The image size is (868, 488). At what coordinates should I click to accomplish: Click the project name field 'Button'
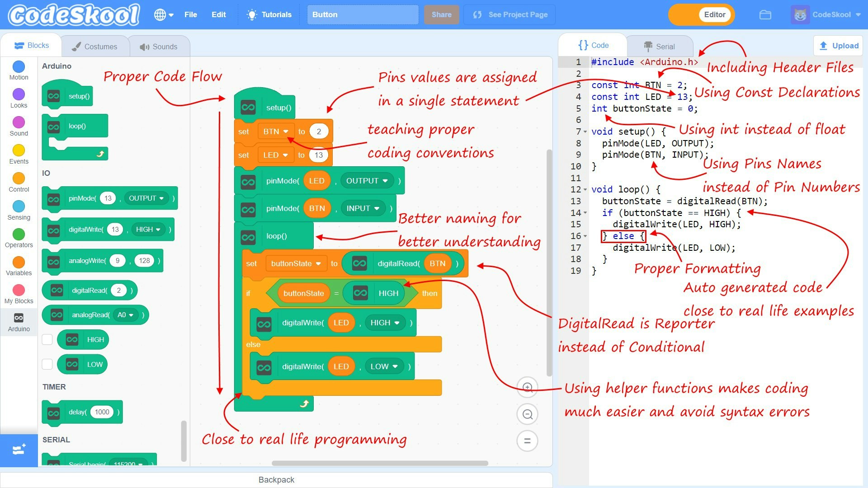[x=363, y=15]
